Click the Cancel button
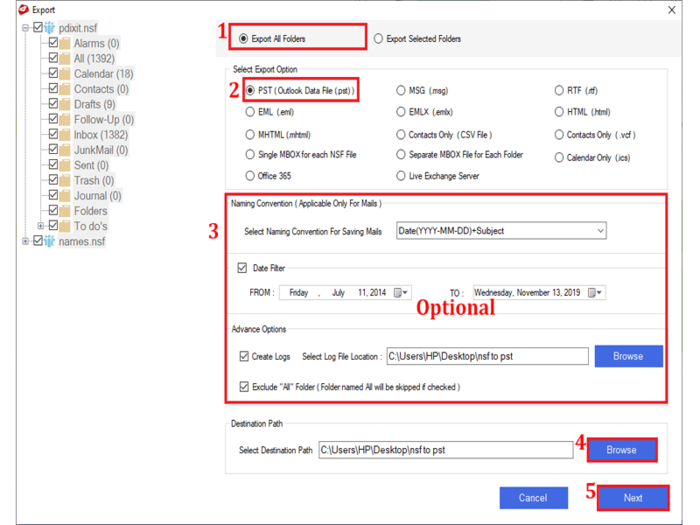700x525 pixels. pyautogui.click(x=533, y=498)
